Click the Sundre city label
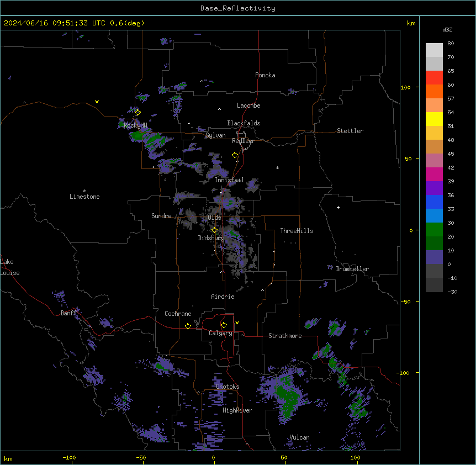The width and height of the screenshot is (476, 465). pyautogui.click(x=161, y=216)
